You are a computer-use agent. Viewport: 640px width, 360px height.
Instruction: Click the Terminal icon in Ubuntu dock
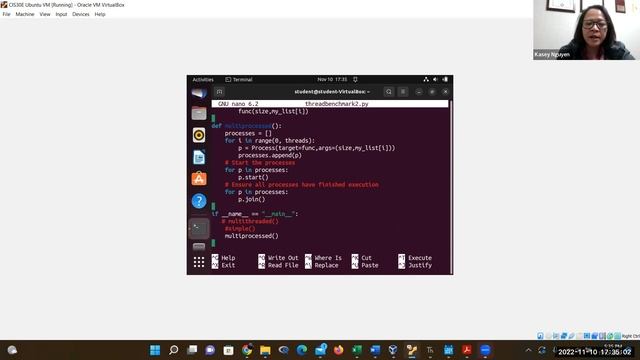[x=199, y=228]
